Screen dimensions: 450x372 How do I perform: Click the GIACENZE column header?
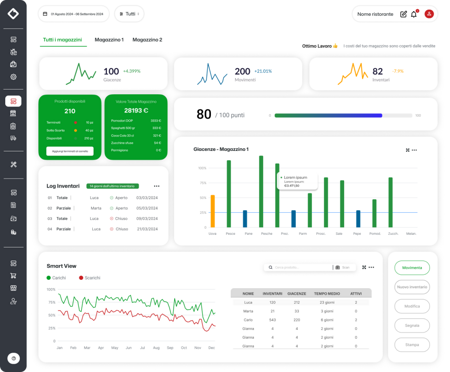point(297,294)
